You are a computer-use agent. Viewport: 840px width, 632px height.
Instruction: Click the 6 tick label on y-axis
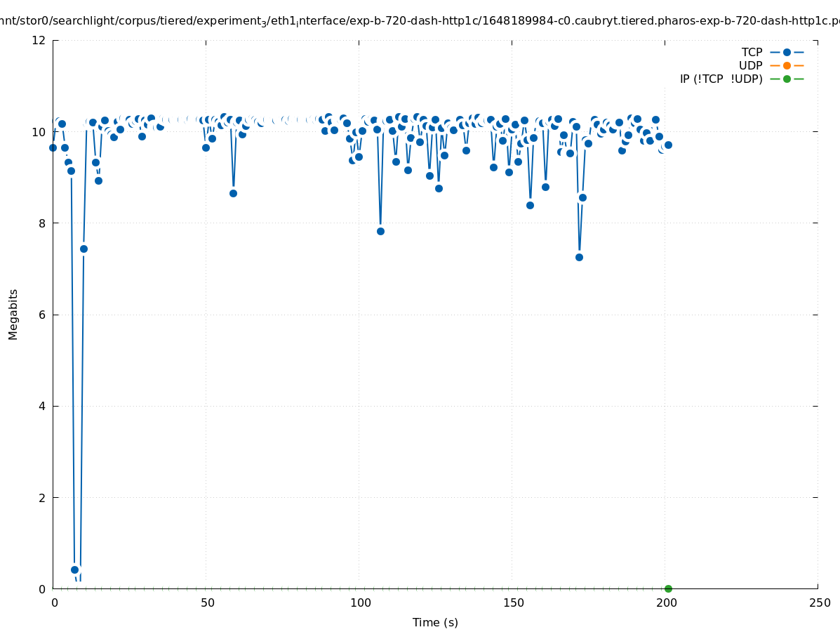click(42, 315)
